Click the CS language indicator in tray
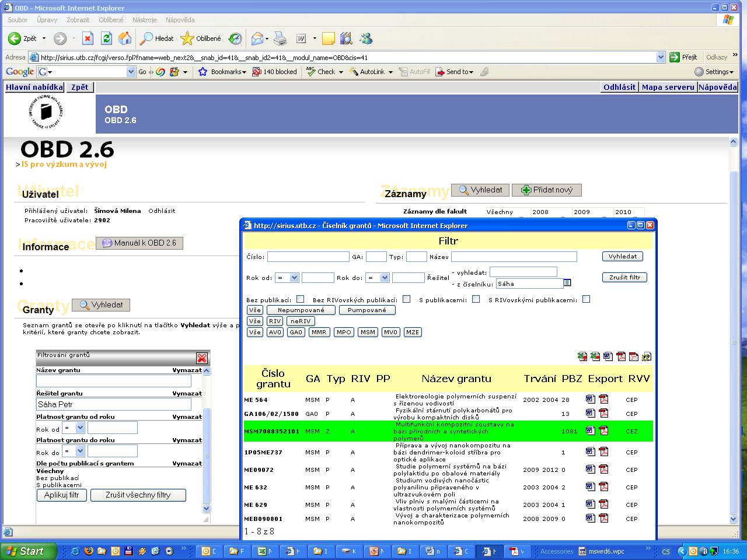 point(666,551)
